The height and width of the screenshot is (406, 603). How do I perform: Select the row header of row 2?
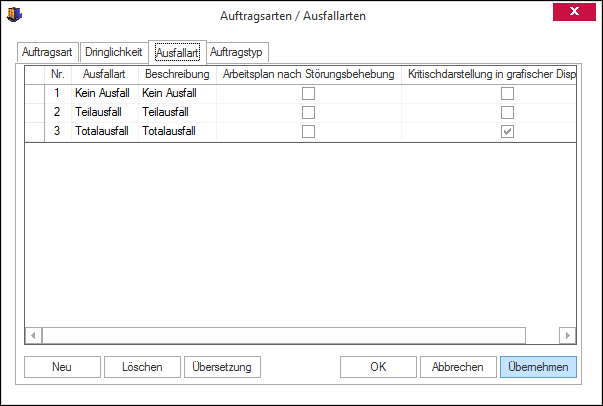click(x=35, y=113)
